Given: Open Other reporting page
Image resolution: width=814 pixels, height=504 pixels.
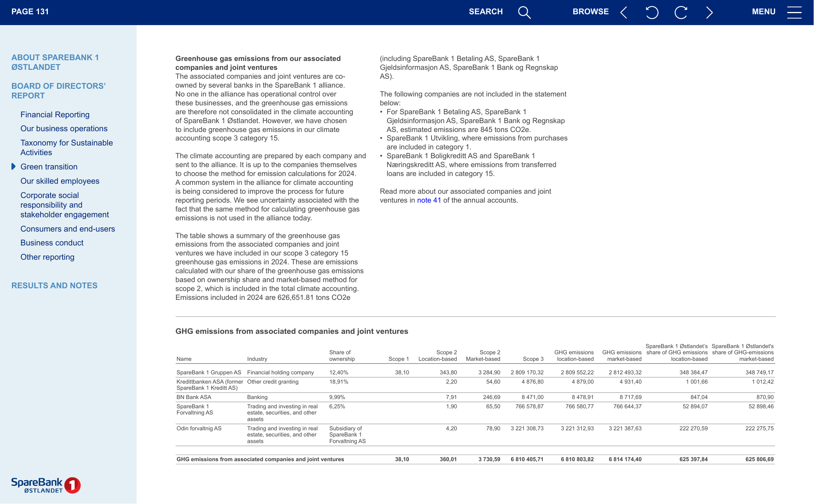Looking at the screenshot, I should tap(47, 257).
